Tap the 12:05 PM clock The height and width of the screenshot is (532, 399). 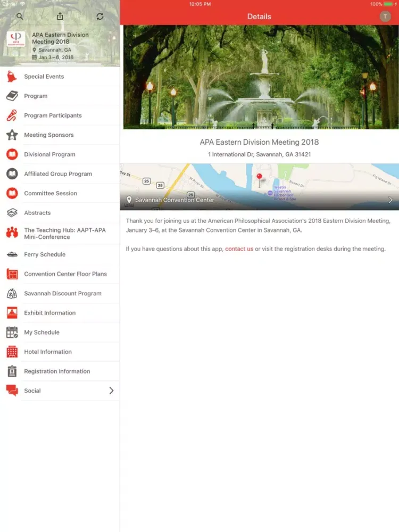200,4
